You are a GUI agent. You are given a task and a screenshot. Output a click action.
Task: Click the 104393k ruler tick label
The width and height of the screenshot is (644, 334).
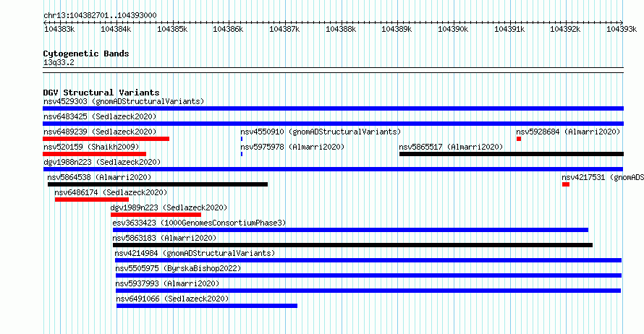(622, 29)
